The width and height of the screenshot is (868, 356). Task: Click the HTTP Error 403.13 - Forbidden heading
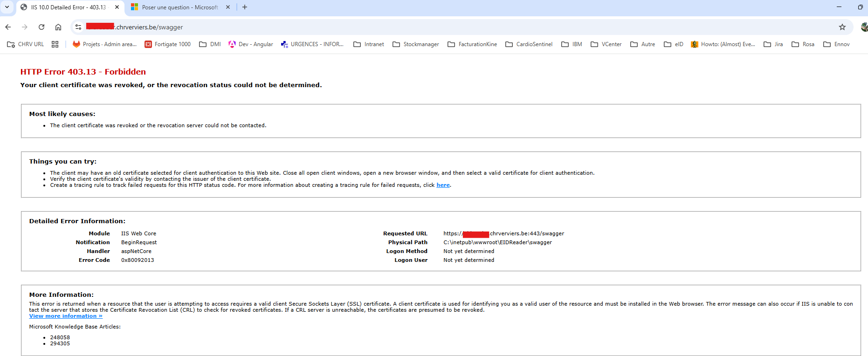point(83,72)
